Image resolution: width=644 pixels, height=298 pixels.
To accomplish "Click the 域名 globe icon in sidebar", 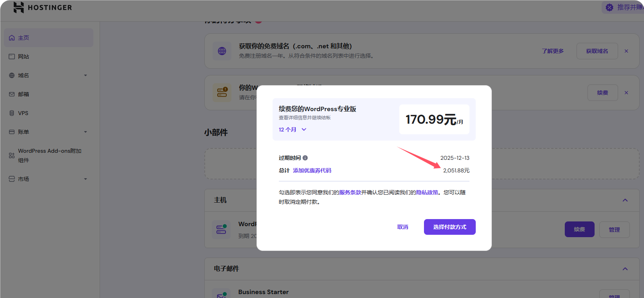I will [12, 75].
